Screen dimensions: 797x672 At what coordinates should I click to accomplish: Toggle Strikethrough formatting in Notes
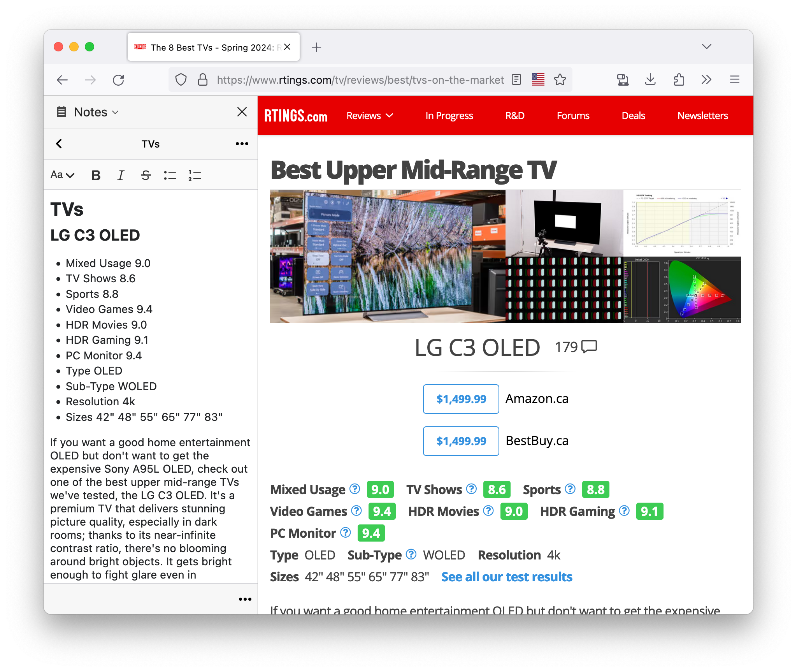(146, 175)
